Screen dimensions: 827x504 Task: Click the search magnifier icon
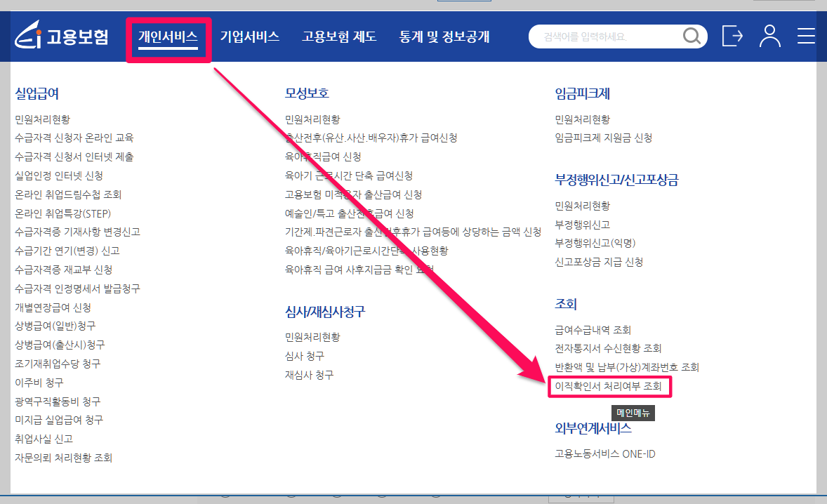[x=691, y=36]
